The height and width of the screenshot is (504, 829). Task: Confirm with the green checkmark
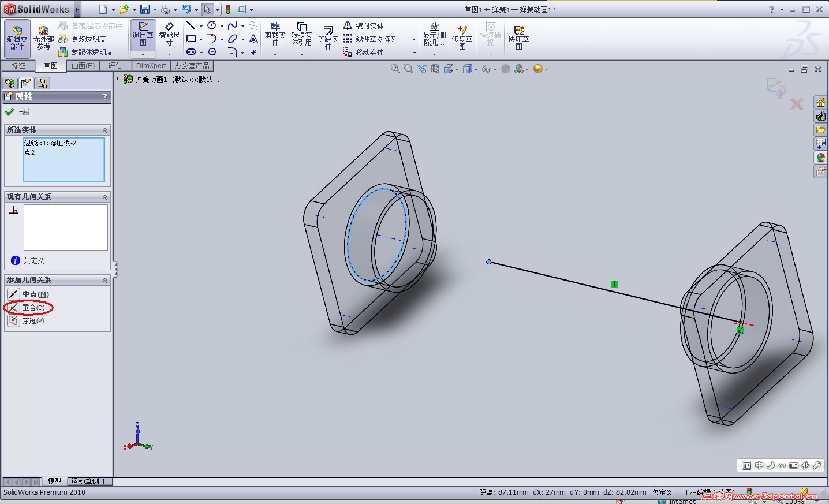(9, 112)
